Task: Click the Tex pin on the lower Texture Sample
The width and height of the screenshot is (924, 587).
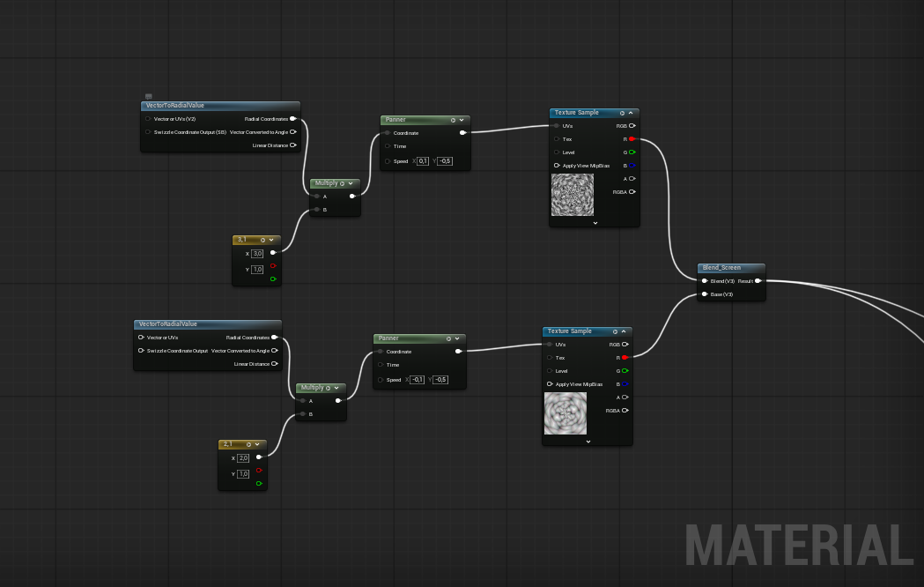Action: click(x=550, y=358)
